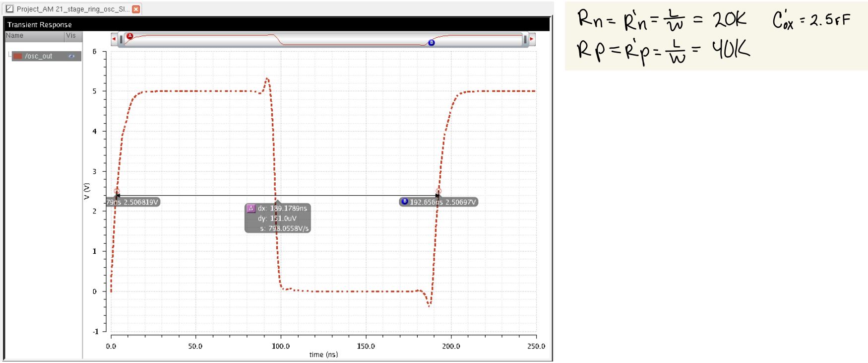
Task: Toggle visibility eye for /osc_out trace
Action: [71, 56]
